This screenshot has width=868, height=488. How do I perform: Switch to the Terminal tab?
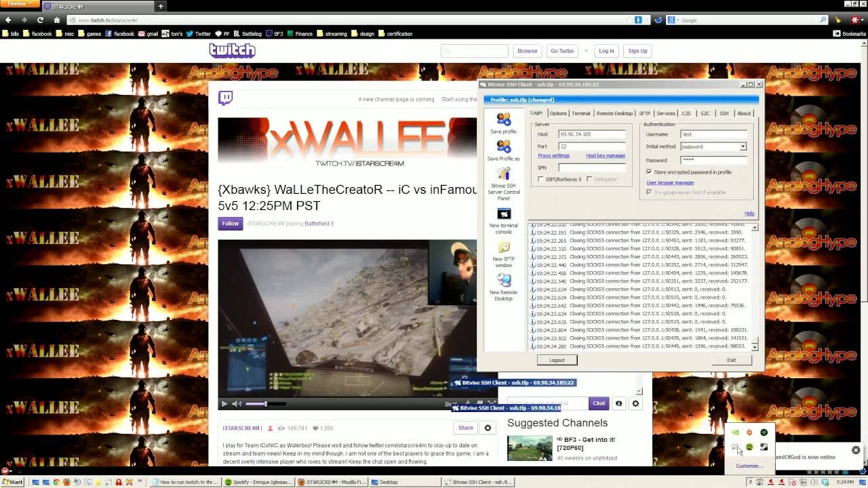pyautogui.click(x=580, y=113)
